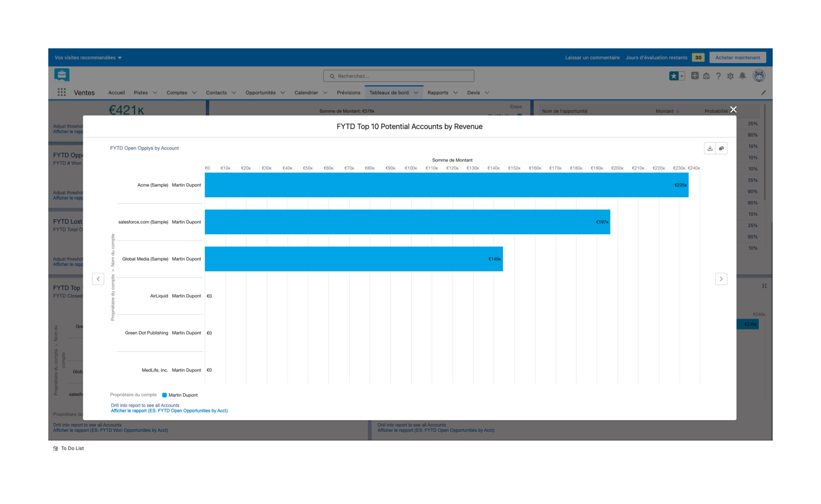821x504 pixels.
Task: Open the To Do List utility
Action: (x=69, y=449)
